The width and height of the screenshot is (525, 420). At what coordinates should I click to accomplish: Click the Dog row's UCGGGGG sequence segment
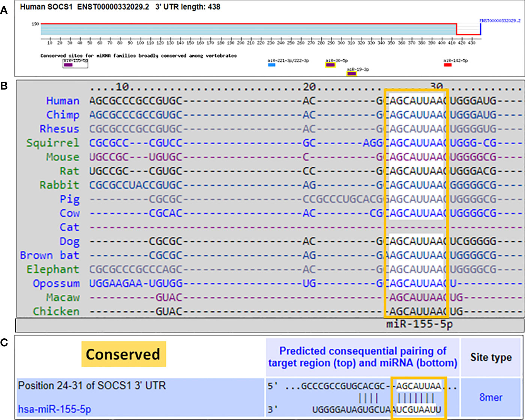pyautogui.click(x=473, y=241)
